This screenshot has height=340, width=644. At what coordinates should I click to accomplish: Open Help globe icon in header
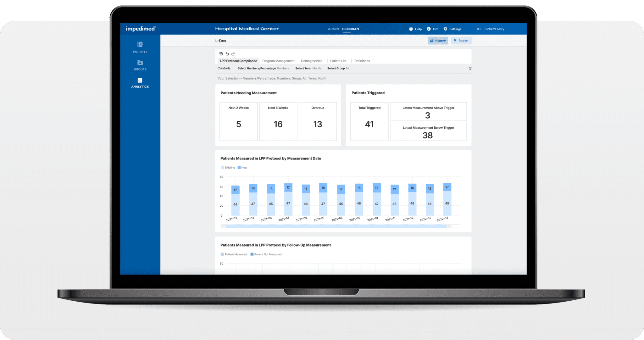pyautogui.click(x=411, y=29)
